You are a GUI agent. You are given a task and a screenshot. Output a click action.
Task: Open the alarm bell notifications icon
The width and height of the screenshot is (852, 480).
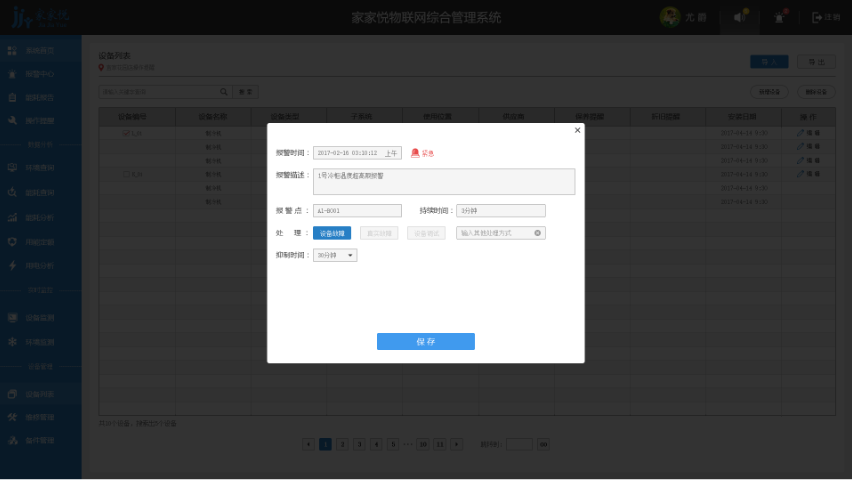pos(780,17)
